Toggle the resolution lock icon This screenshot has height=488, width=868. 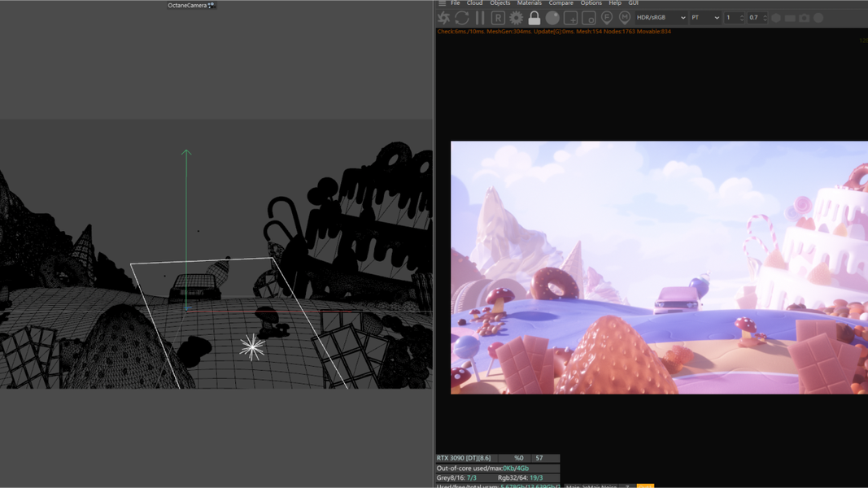coord(534,18)
